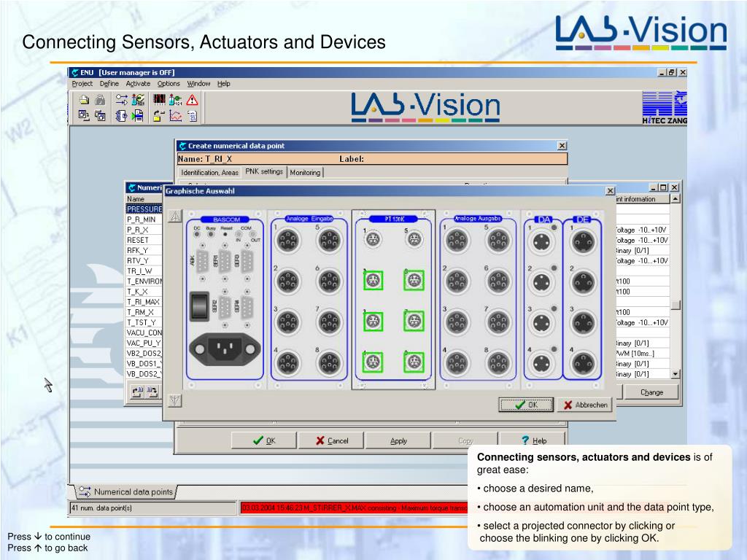This screenshot has height=560, width=747.
Task: Click the down-arrow button at panel bottom-left
Action: 175,400
